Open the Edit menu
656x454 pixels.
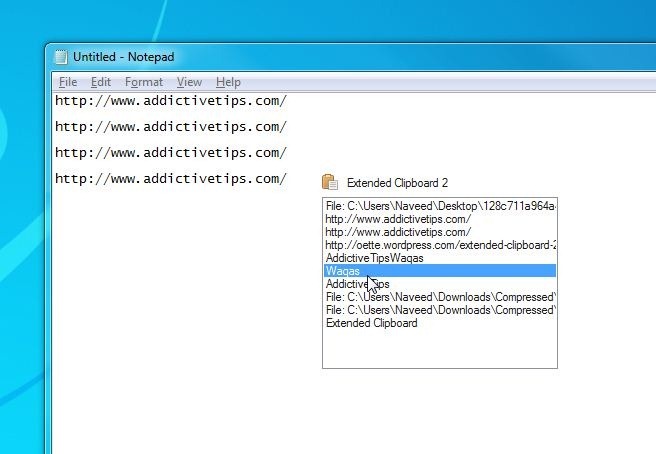click(x=101, y=82)
